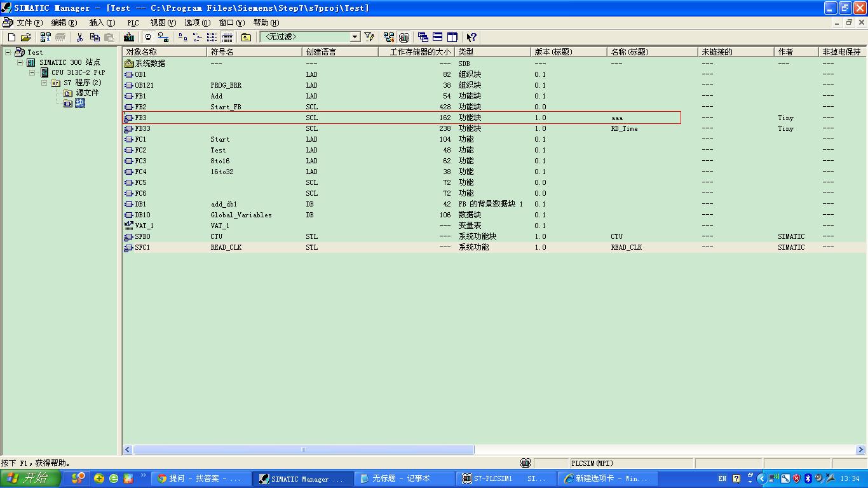868x488 pixels.
Task: Click the Bluetooth system tray icon
Action: [x=808, y=478]
